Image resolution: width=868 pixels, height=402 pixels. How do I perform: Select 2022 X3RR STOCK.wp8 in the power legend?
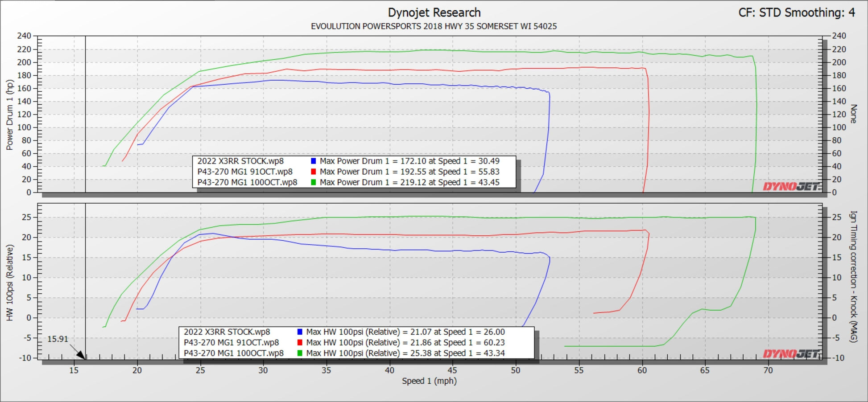[x=240, y=161]
